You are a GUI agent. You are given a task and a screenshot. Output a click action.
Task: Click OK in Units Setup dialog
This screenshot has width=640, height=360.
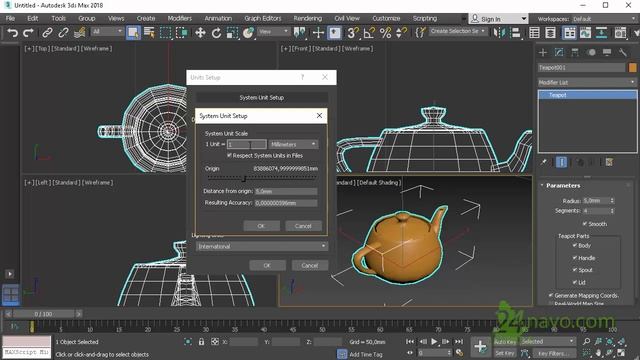click(267, 265)
